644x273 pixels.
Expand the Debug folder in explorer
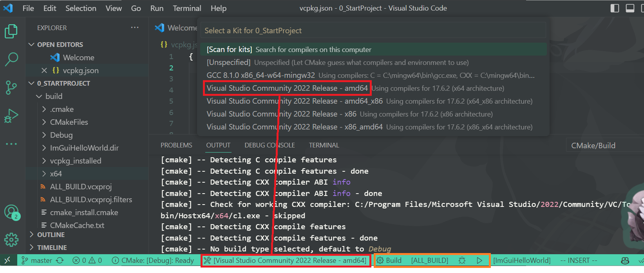pyautogui.click(x=61, y=135)
